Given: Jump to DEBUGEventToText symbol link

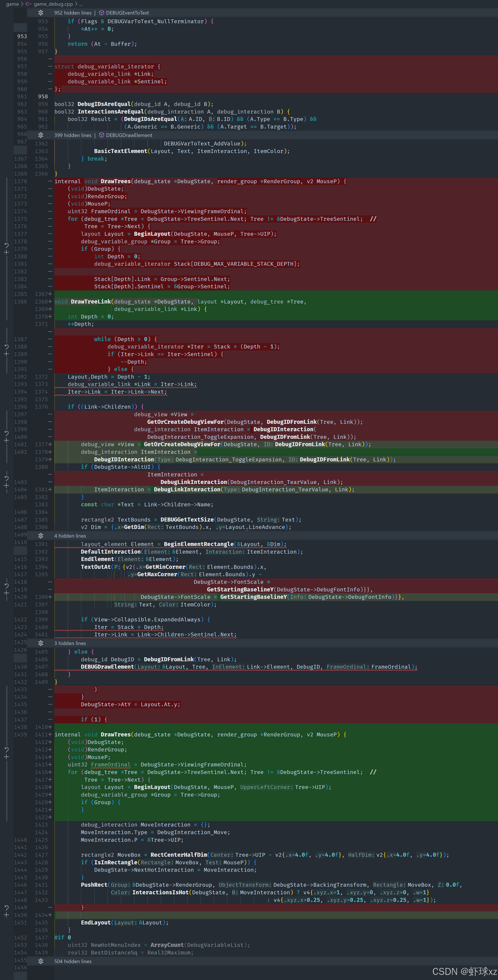Looking at the screenshot, I should tap(127, 13).
